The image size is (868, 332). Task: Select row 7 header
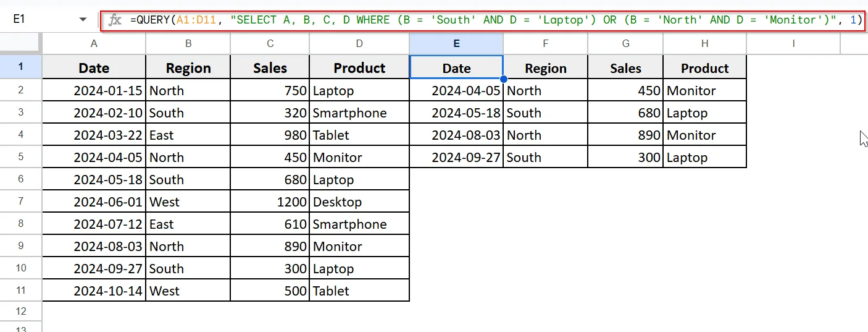[21, 202]
